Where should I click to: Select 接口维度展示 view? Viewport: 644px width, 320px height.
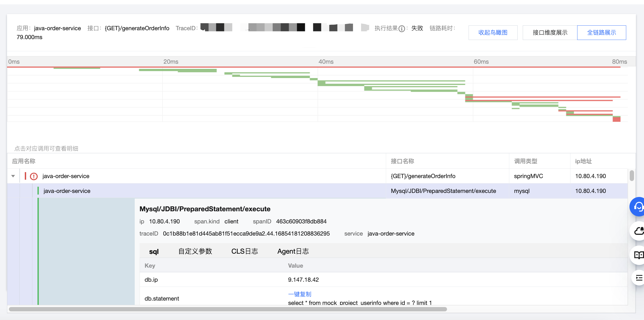click(550, 33)
